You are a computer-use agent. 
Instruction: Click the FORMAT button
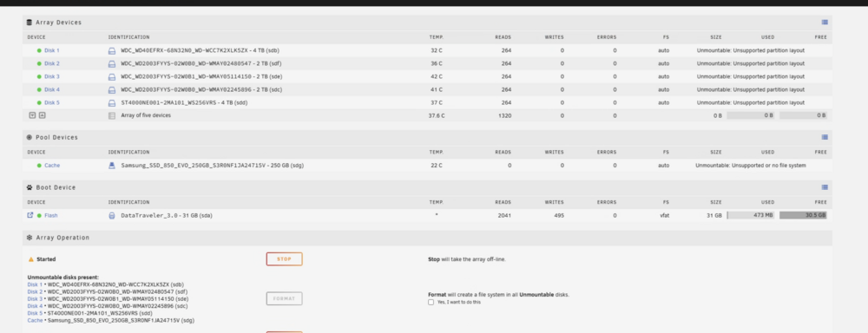[x=284, y=298]
